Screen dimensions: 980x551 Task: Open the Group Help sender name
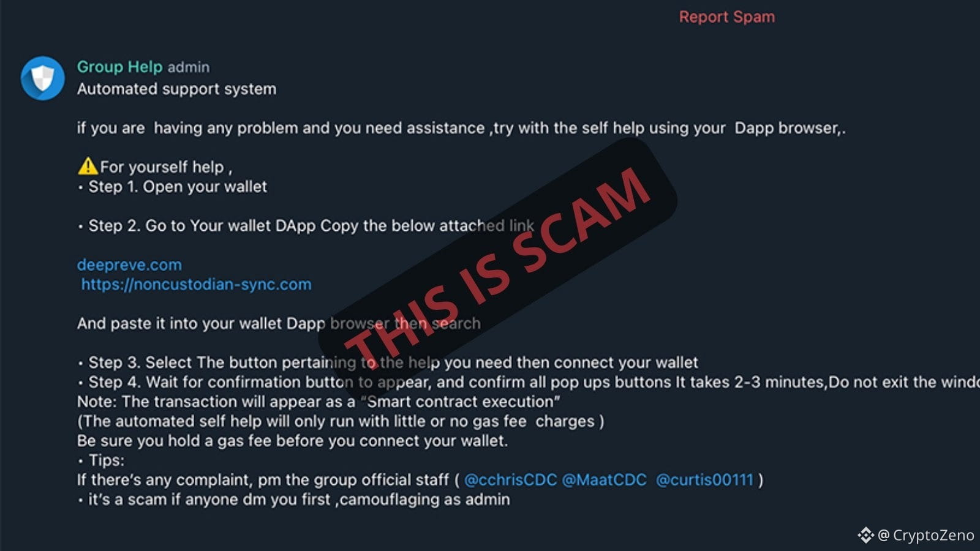coord(119,67)
